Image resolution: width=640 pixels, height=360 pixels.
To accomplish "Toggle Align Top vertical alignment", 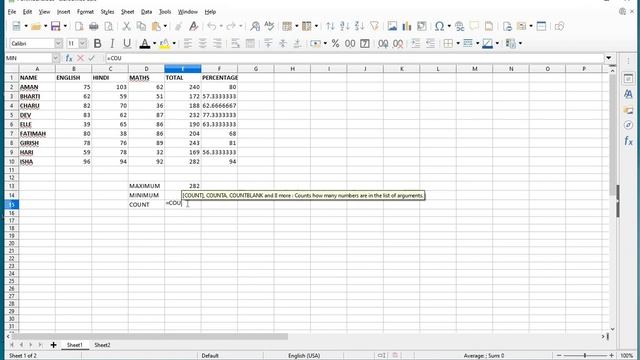I will pos(268,44).
